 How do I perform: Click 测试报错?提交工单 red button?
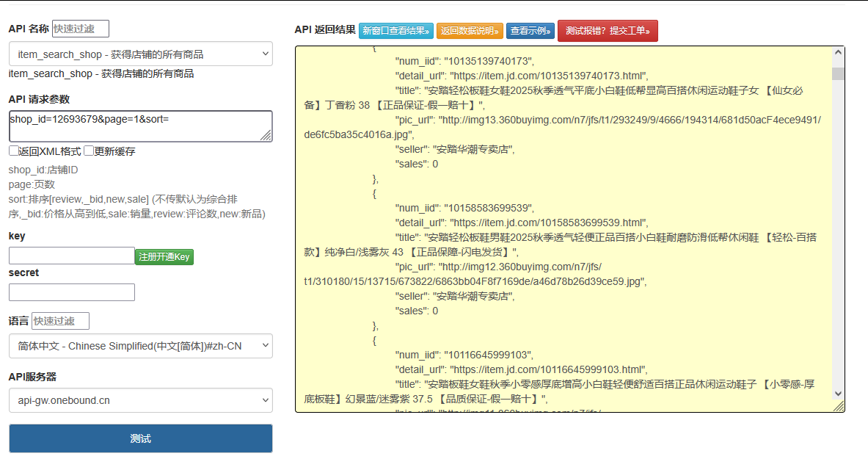(x=608, y=31)
